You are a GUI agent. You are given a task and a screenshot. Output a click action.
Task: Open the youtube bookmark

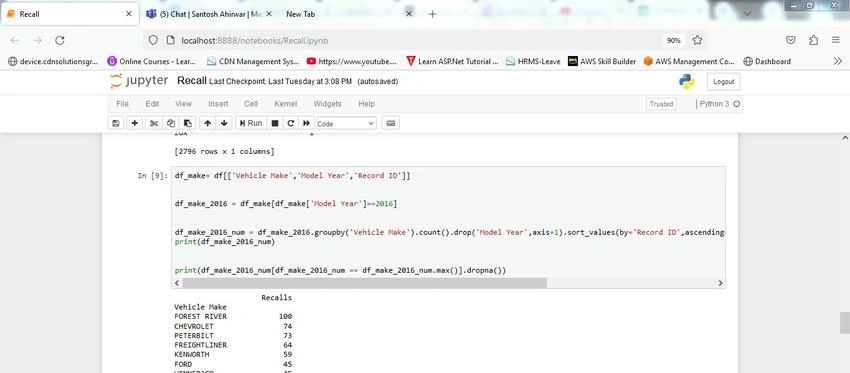(x=351, y=61)
